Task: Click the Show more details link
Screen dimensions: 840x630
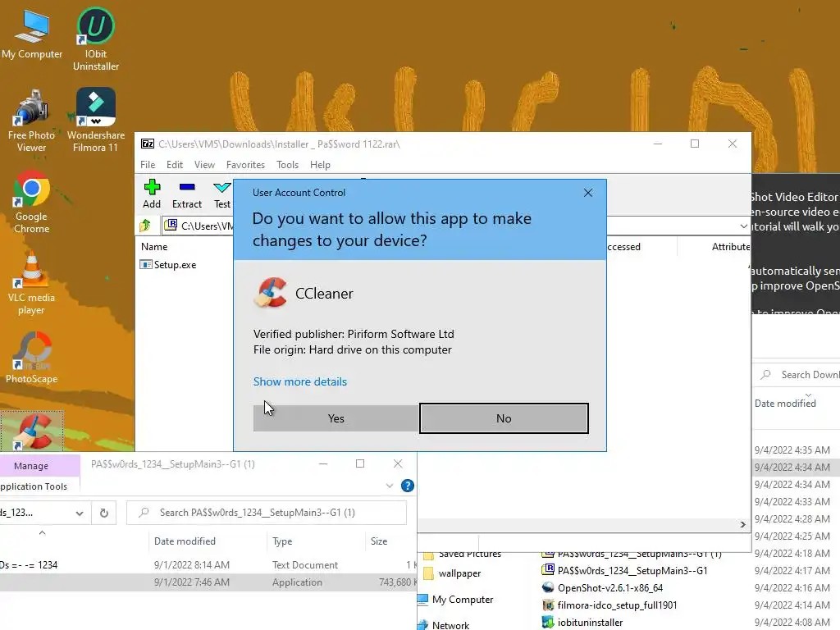Action: [x=300, y=381]
